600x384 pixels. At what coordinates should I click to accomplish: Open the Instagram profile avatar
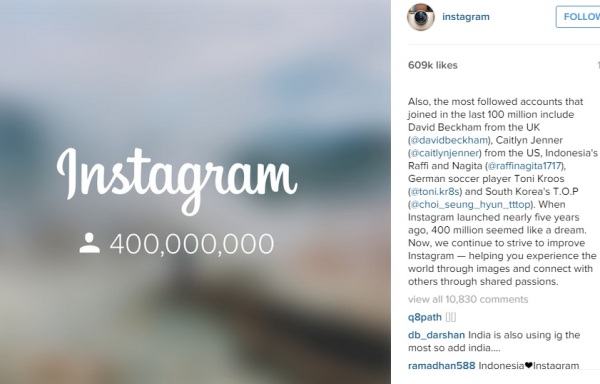421,17
